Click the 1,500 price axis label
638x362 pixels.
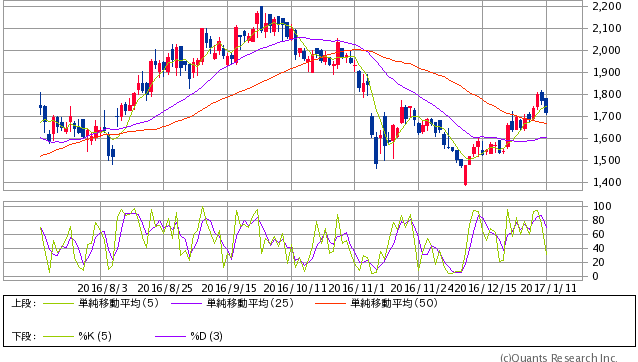point(607,160)
